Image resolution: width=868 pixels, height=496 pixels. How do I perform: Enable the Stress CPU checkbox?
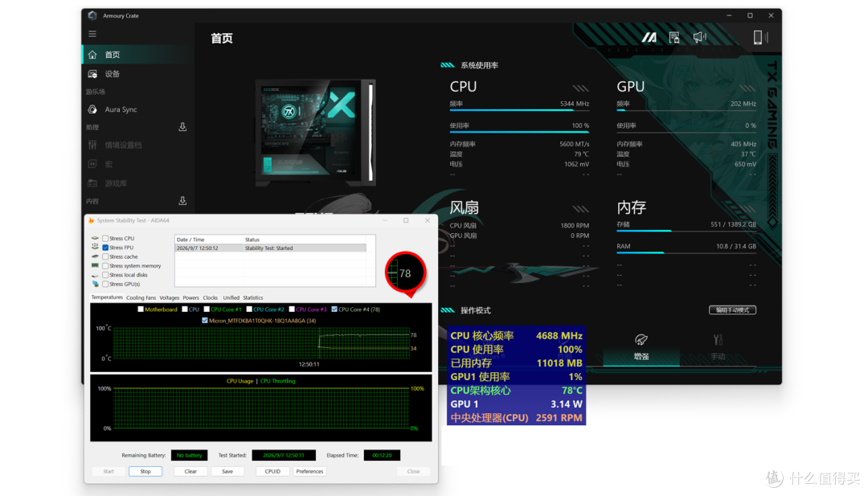[x=105, y=239]
